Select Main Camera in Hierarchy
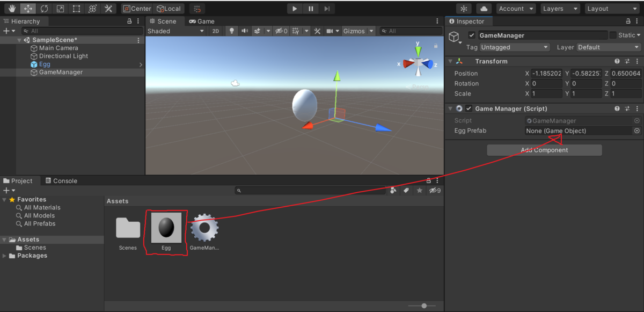 point(58,48)
